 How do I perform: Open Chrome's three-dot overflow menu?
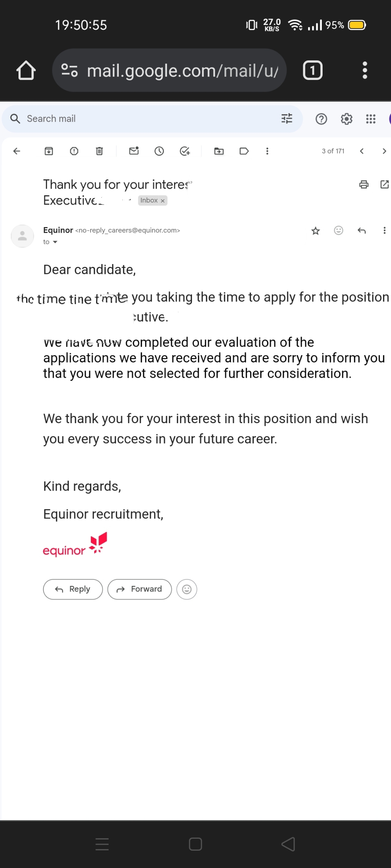coord(365,70)
